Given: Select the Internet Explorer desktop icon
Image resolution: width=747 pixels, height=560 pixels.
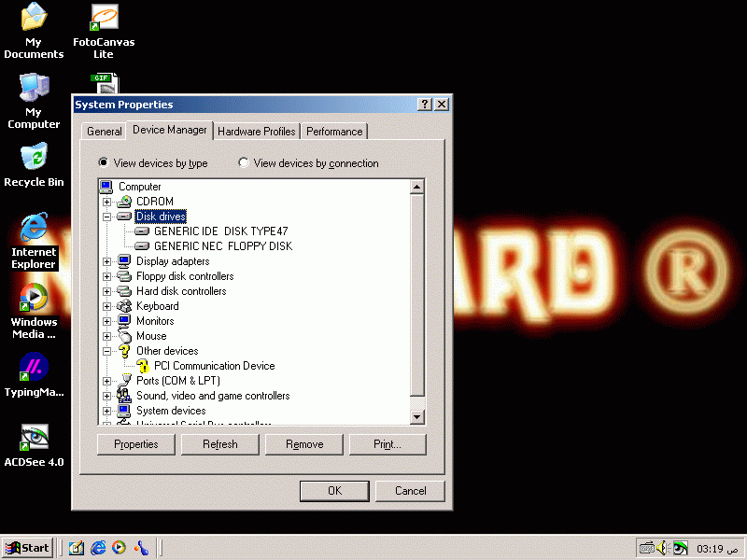Looking at the screenshot, I should point(34,241).
